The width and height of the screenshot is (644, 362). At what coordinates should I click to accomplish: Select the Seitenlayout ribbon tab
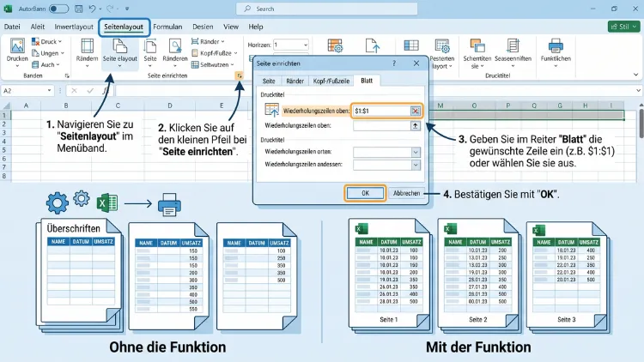coord(124,27)
